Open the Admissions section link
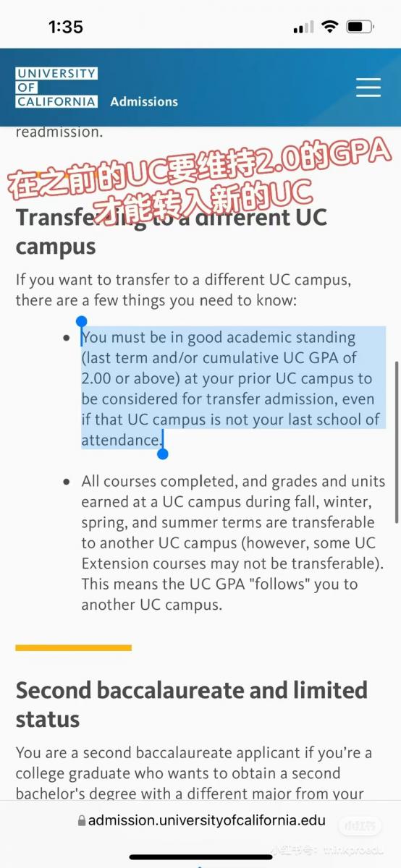The image size is (401, 868). click(x=144, y=102)
